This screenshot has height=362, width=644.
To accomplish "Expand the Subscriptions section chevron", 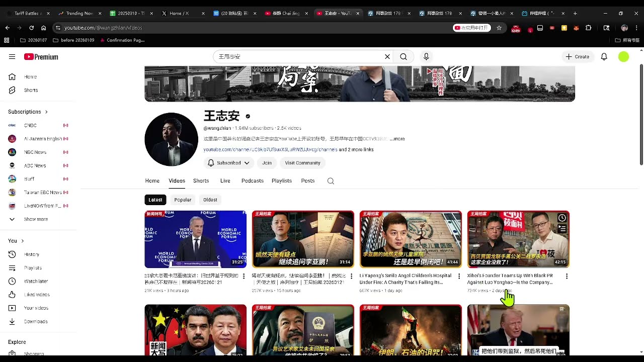I will [x=46, y=112].
